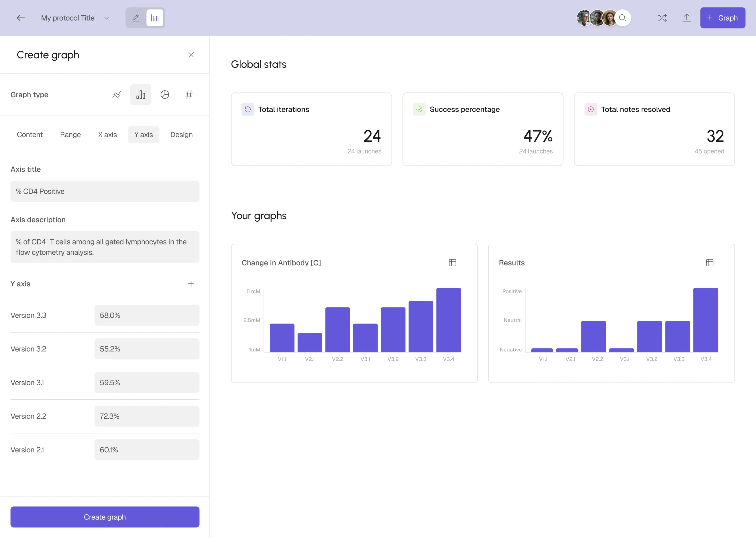Click the Global stats heading
756x538 pixels.
pyautogui.click(x=258, y=64)
